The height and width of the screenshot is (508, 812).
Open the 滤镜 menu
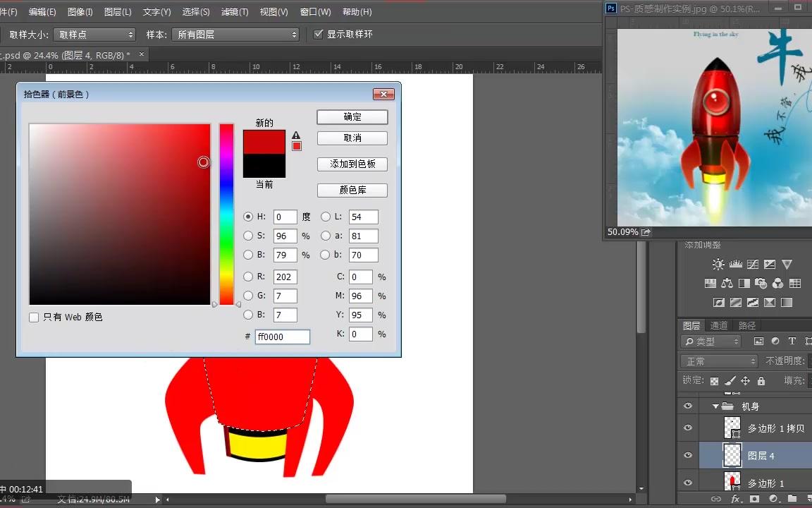point(235,11)
